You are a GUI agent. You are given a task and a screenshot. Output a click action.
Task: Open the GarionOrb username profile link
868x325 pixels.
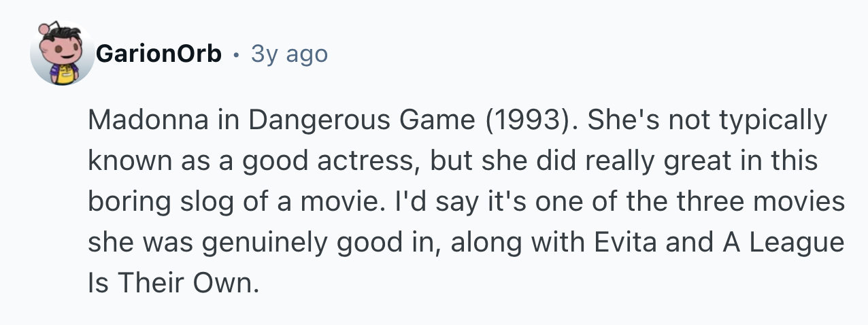[158, 54]
